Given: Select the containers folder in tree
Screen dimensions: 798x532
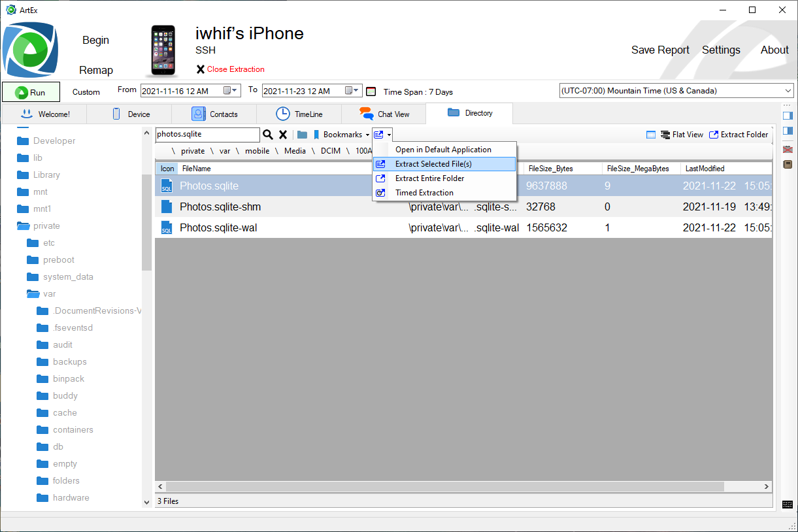Looking at the screenshot, I should coord(73,429).
